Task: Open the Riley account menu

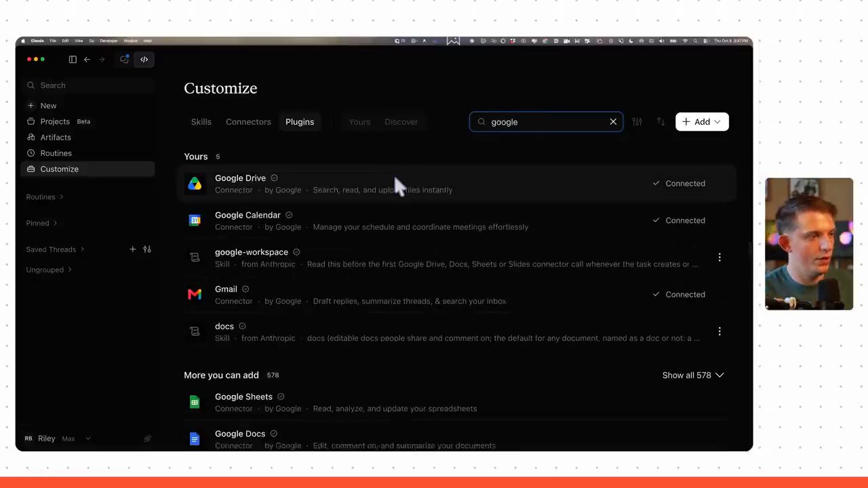Action: (x=57, y=439)
